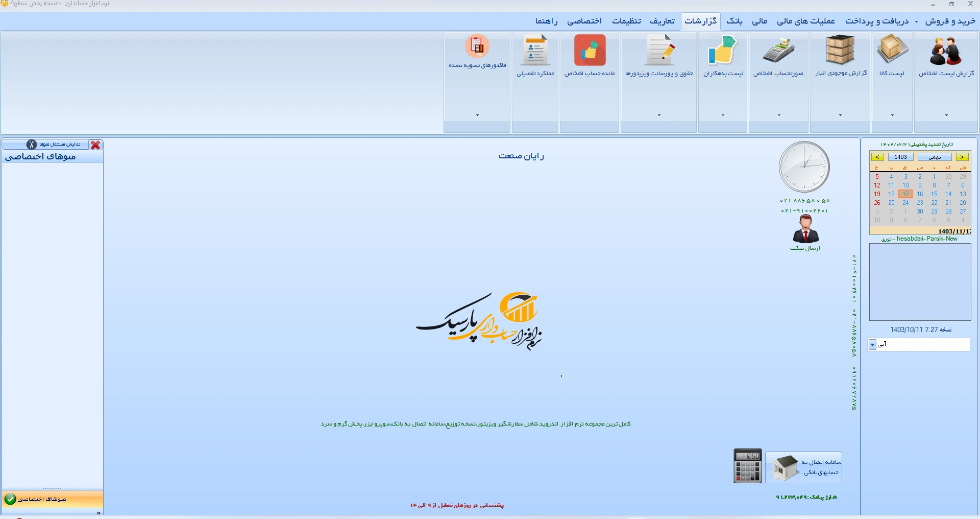The image size is (980, 519).
Task: Open the مانده حساب اشخاص icon
Action: coord(590,50)
